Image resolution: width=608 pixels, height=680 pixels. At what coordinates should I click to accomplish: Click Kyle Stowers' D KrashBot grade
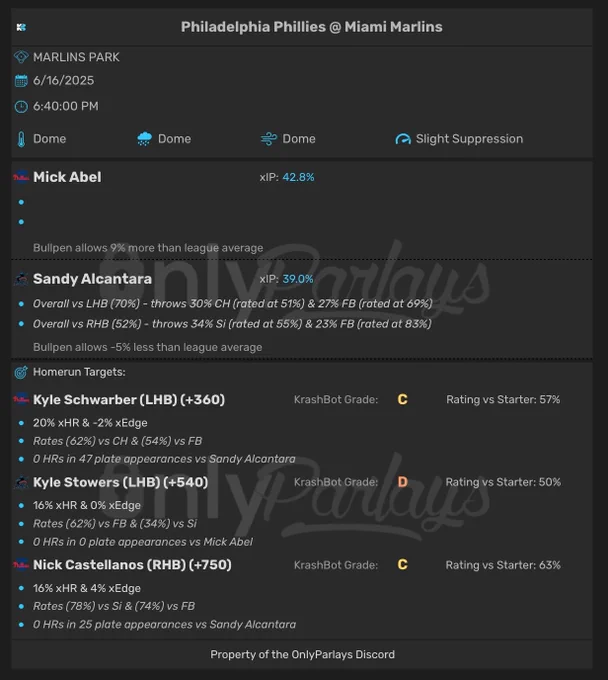pos(402,482)
